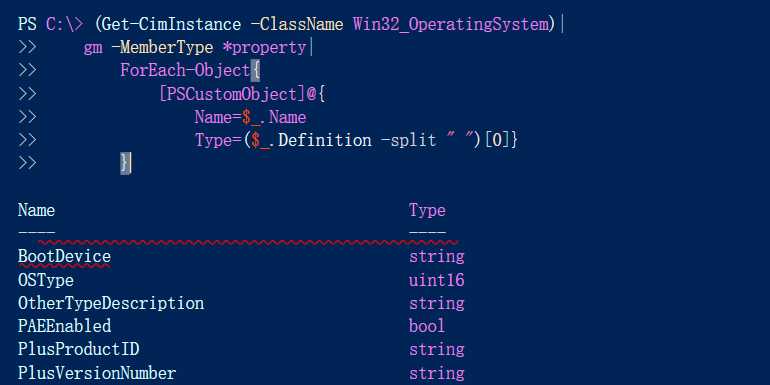
Task: Click the highlighted closing brace
Action: pyautogui.click(x=126, y=163)
